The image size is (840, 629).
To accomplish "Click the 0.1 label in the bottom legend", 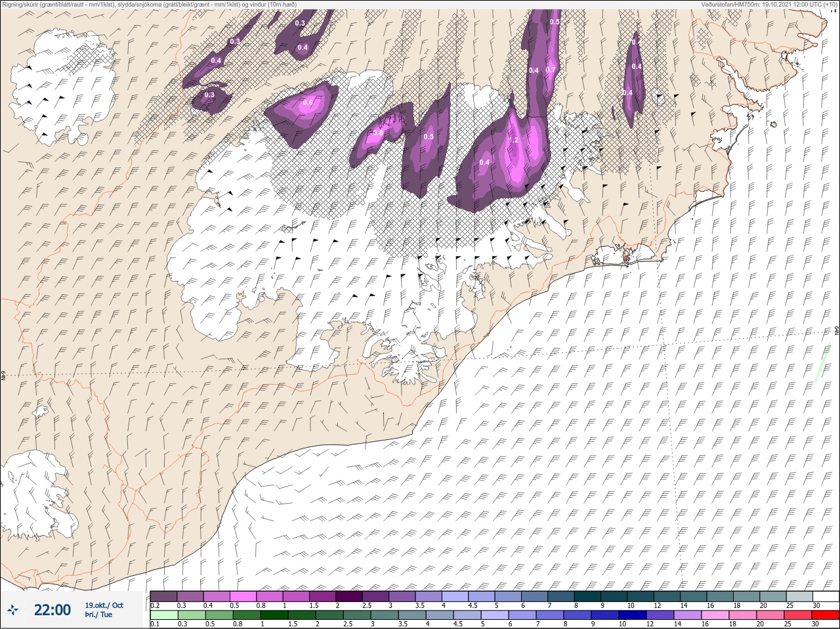I will [155, 624].
